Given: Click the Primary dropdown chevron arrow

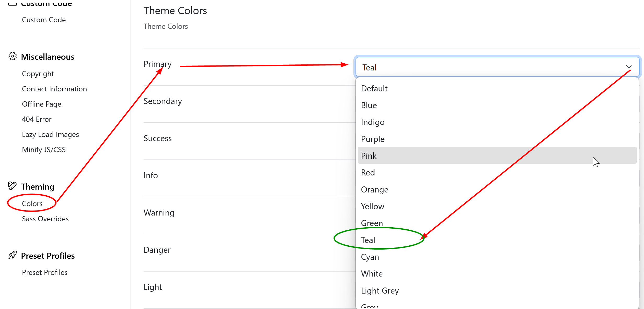Looking at the screenshot, I should click(x=629, y=67).
